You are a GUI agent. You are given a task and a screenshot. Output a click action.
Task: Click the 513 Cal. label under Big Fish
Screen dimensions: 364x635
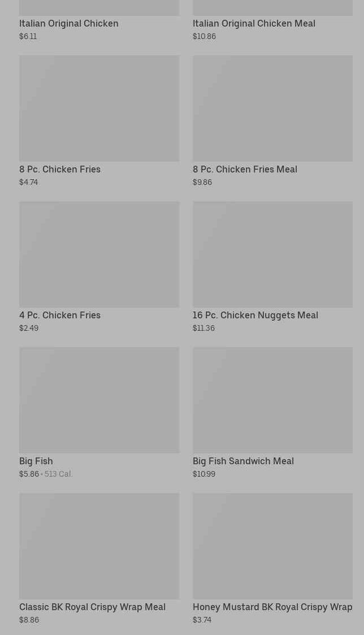(59, 474)
